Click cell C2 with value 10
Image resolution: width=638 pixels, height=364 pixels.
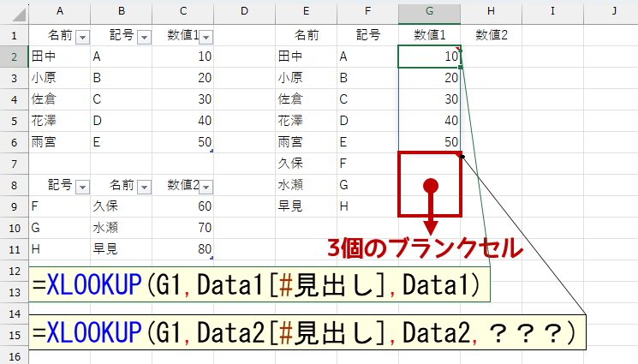pyautogui.click(x=183, y=57)
